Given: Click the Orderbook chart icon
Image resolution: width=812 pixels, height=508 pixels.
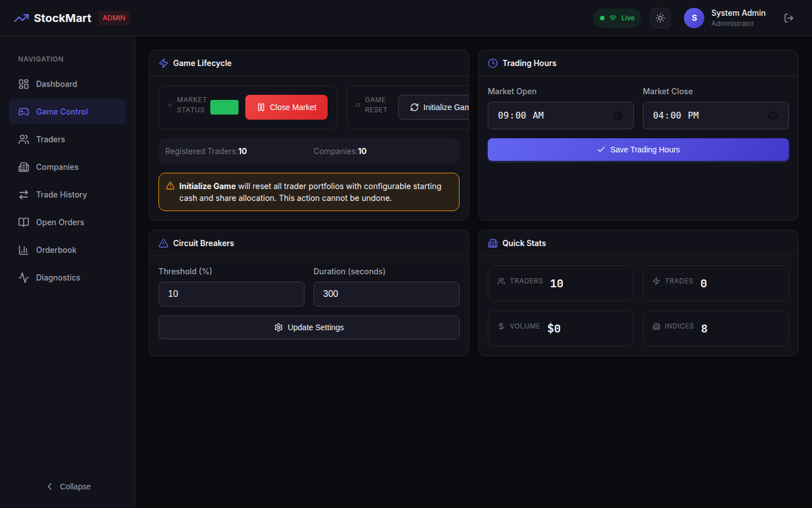Looking at the screenshot, I should coord(24,250).
